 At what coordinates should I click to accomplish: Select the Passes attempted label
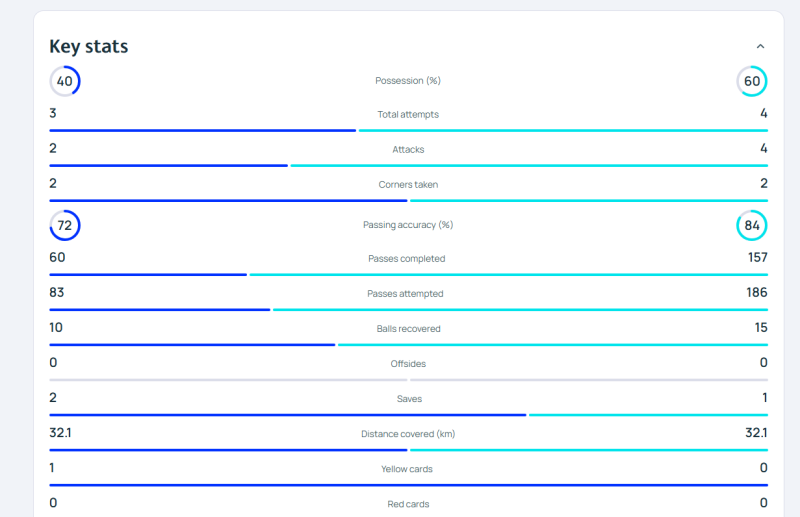click(408, 294)
